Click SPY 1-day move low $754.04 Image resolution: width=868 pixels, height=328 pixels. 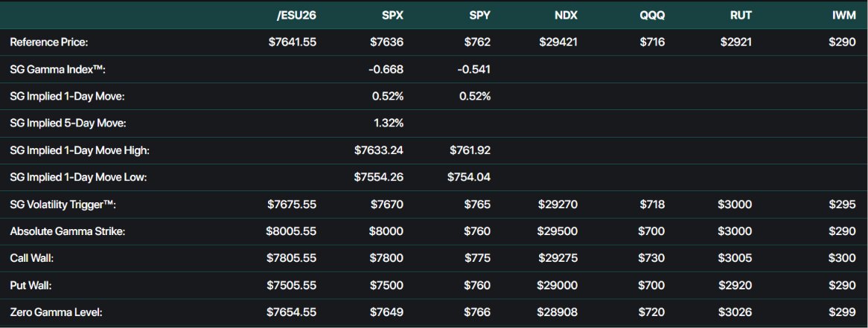(468, 178)
